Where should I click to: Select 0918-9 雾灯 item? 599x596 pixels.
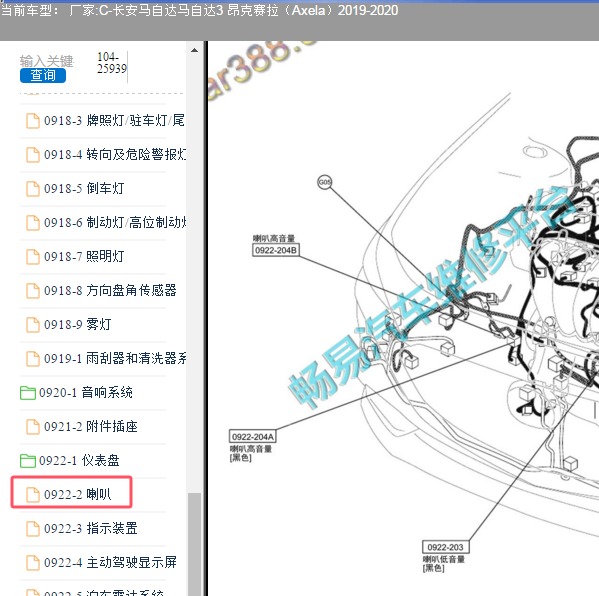click(x=78, y=324)
